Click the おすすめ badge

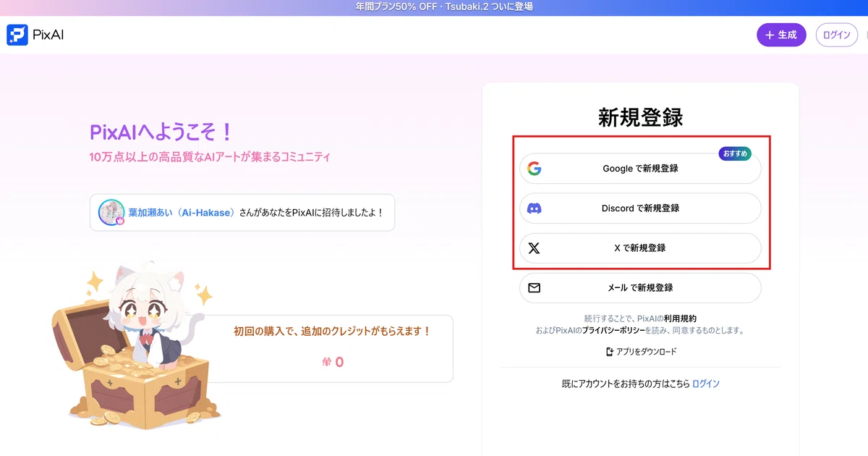click(735, 153)
